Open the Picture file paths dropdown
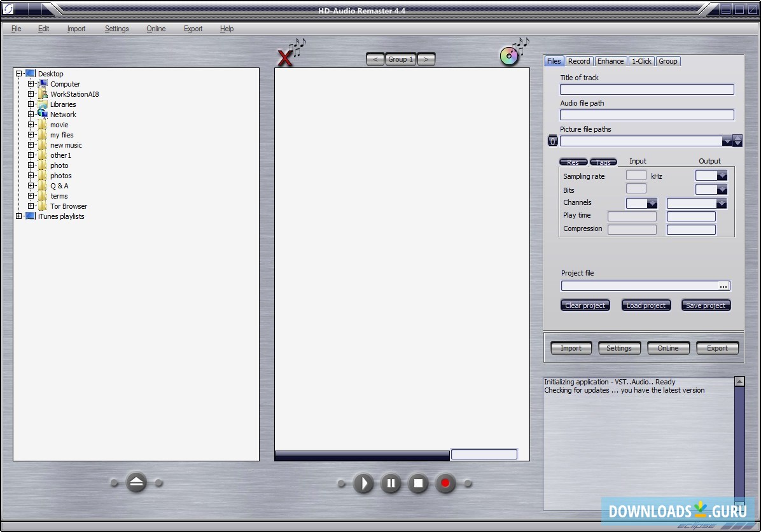The width and height of the screenshot is (761, 532). click(727, 141)
